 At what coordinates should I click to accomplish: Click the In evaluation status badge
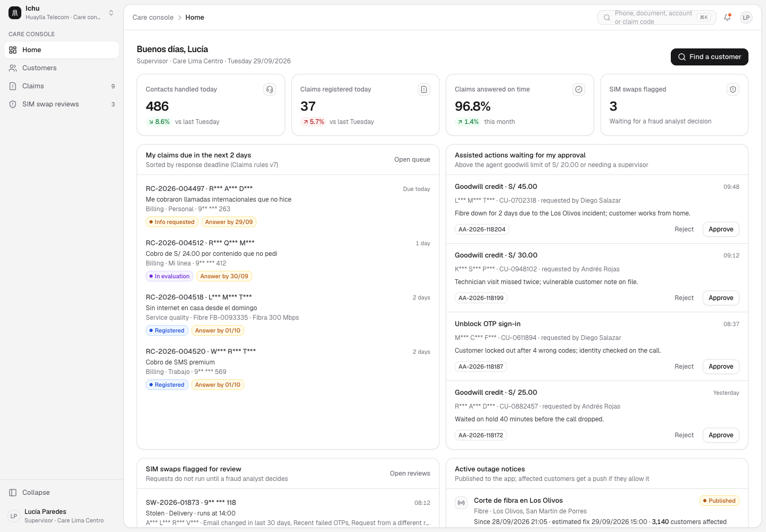pyautogui.click(x=169, y=276)
